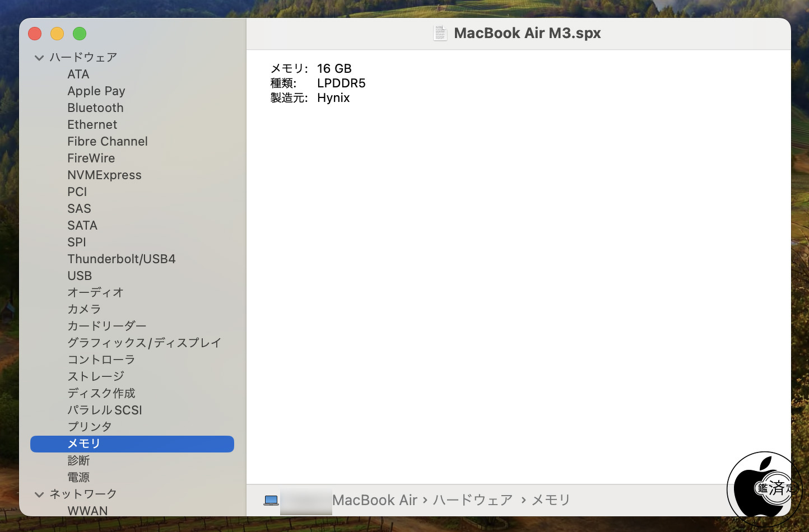This screenshot has width=809, height=532.
Task: Click ハードウェア in the path bar
Action: (x=473, y=500)
